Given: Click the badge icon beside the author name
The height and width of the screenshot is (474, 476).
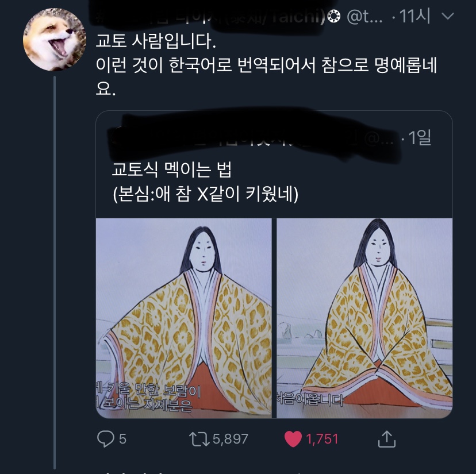Looking at the screenshot, I should [333, 18].
